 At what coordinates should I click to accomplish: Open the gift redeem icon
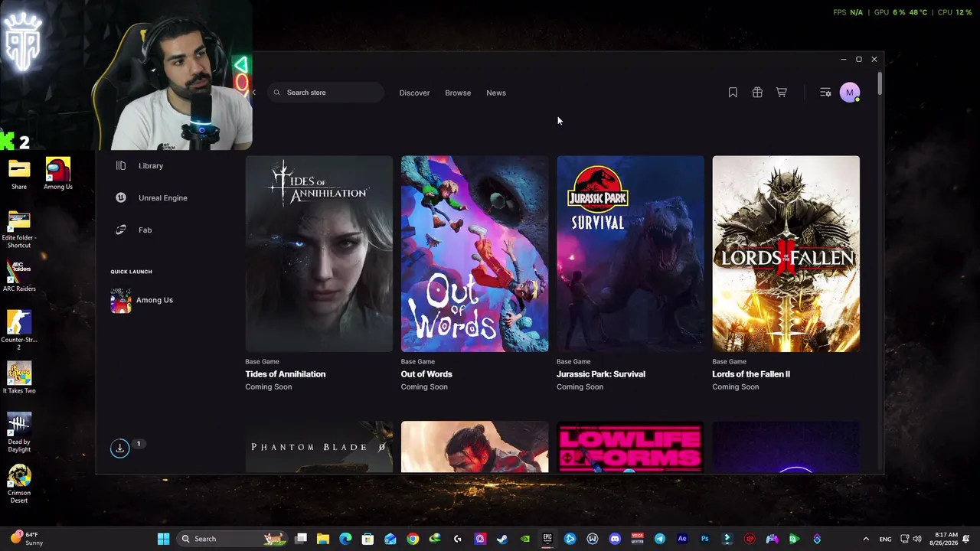click(x=757, y=93)
